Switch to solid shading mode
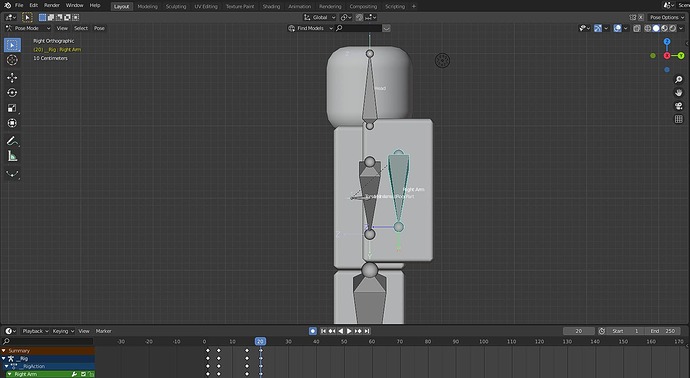This screenshot has height=378, width=690. pos(656,28)
